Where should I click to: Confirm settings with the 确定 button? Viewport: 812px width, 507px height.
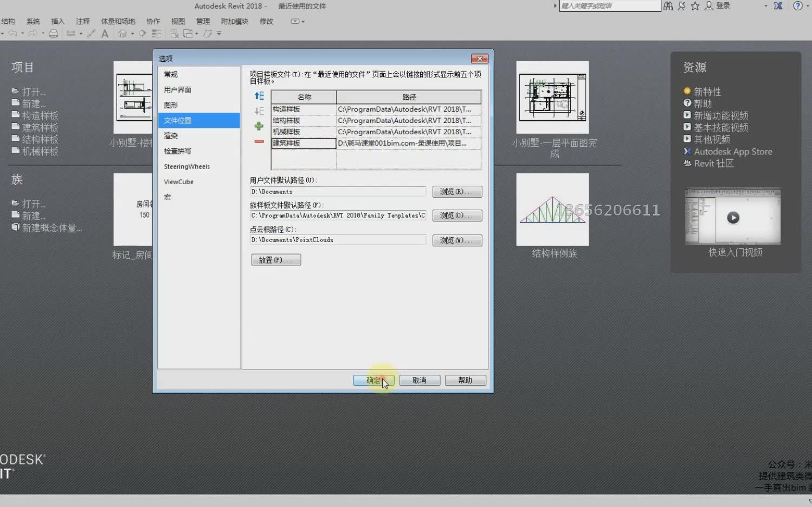click(373, 380)
